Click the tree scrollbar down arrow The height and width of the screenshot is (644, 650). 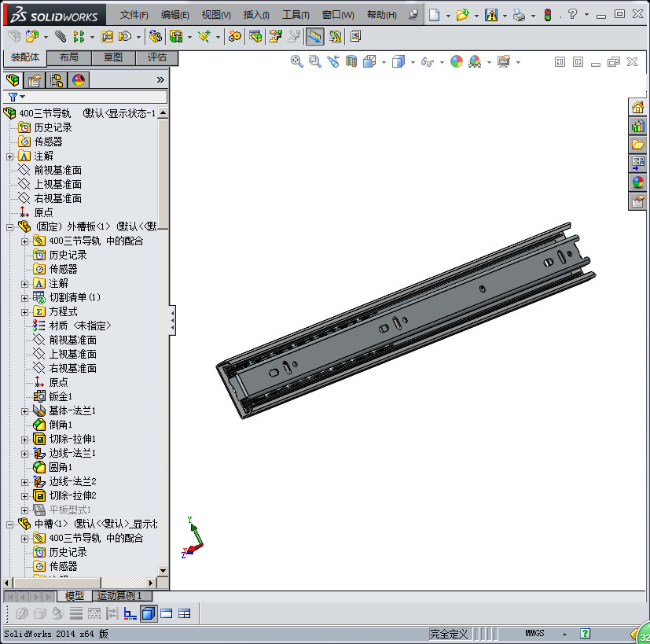163,571
